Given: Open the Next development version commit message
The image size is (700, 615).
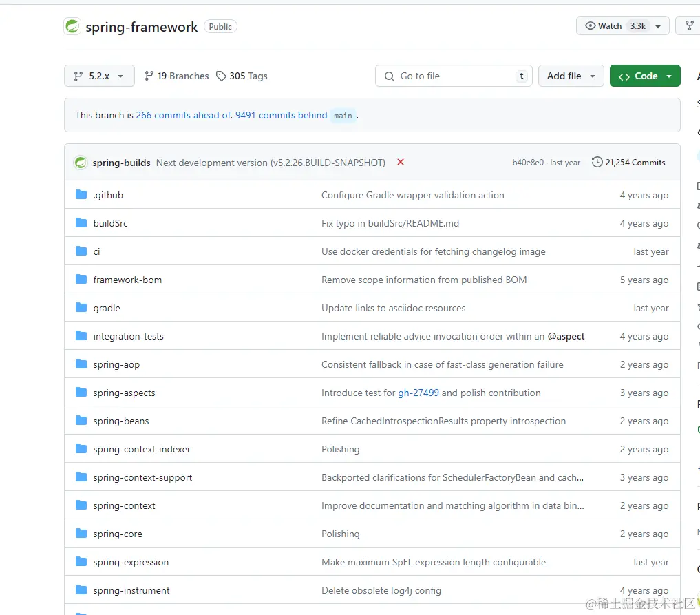Looking at the screenshot, I should [271, 163].
